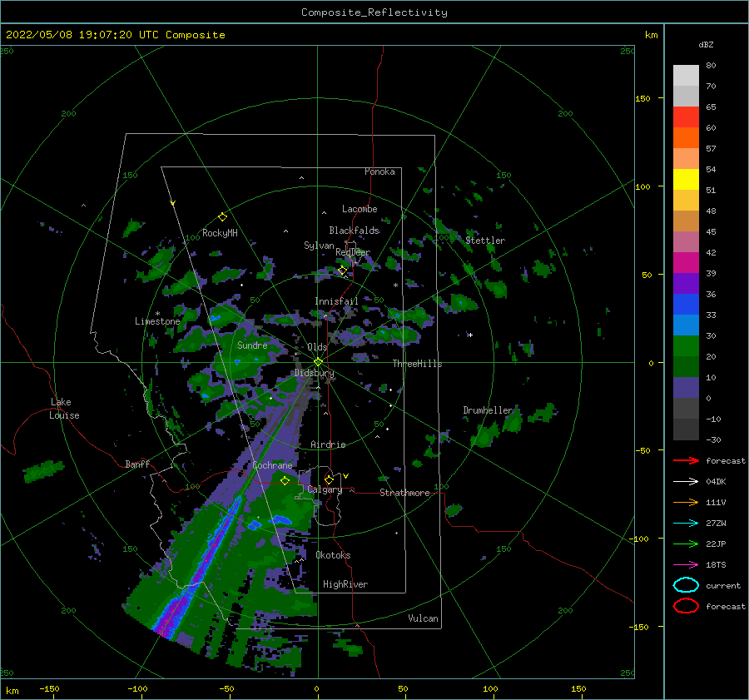Select the radar site diamond at center
This screenshot has width=749, height=700.
coord(318,362)
